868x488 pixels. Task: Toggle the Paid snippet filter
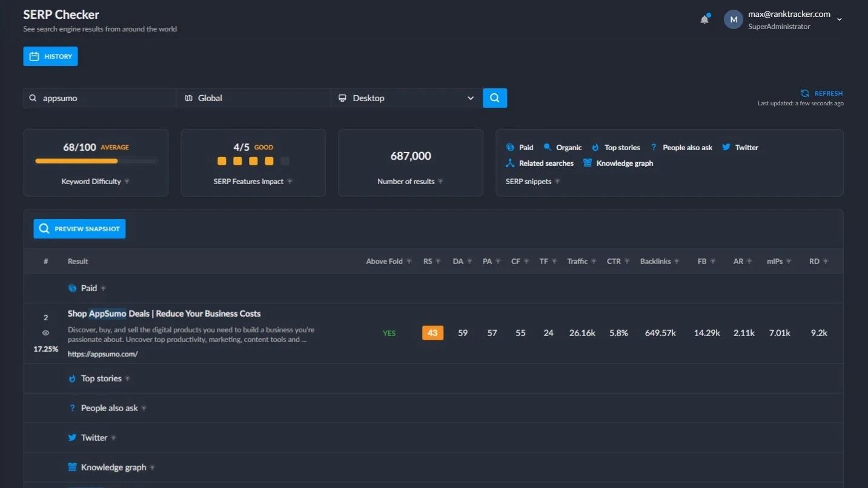tap(520, 147)
